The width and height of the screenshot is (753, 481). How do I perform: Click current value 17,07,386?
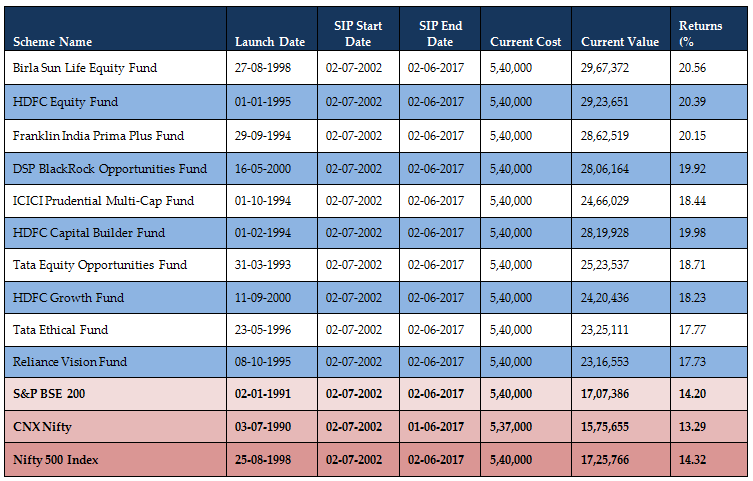[x=605, y=394]
